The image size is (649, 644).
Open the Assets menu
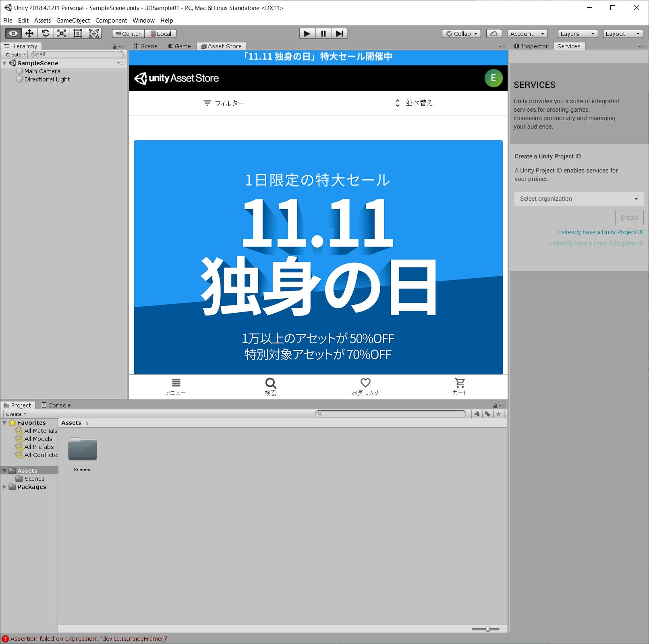click(x=42, y=21)
